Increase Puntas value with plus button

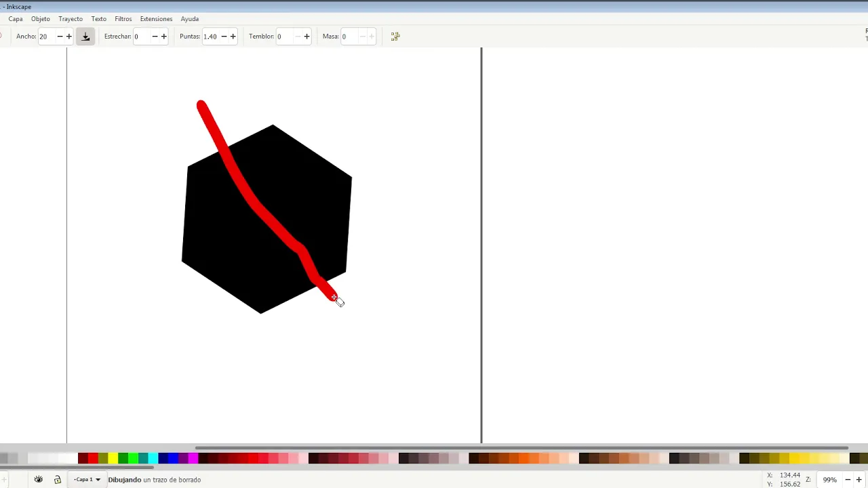233,37
